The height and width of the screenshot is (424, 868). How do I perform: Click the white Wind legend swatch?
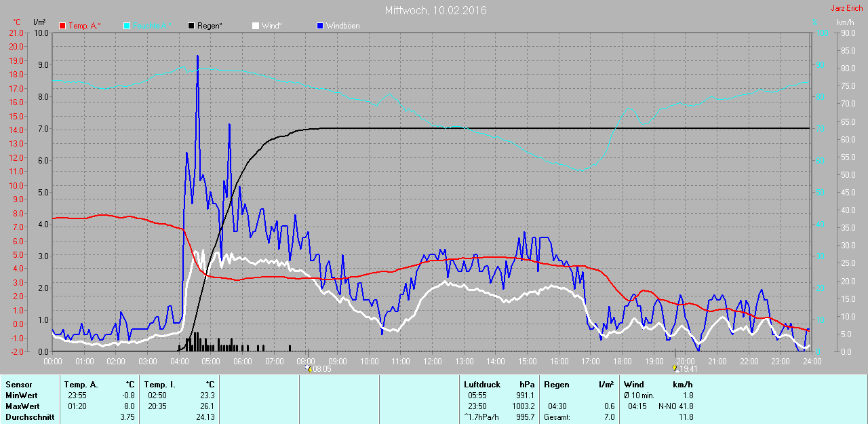(255, 26)
